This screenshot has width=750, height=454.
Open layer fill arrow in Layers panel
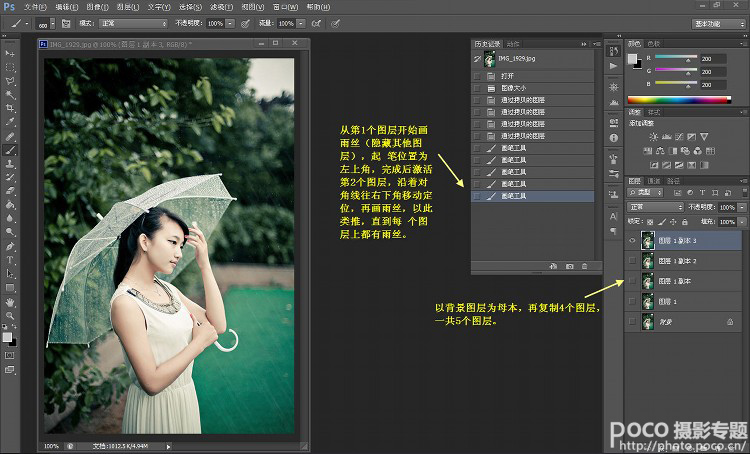(x=742, y=222)
